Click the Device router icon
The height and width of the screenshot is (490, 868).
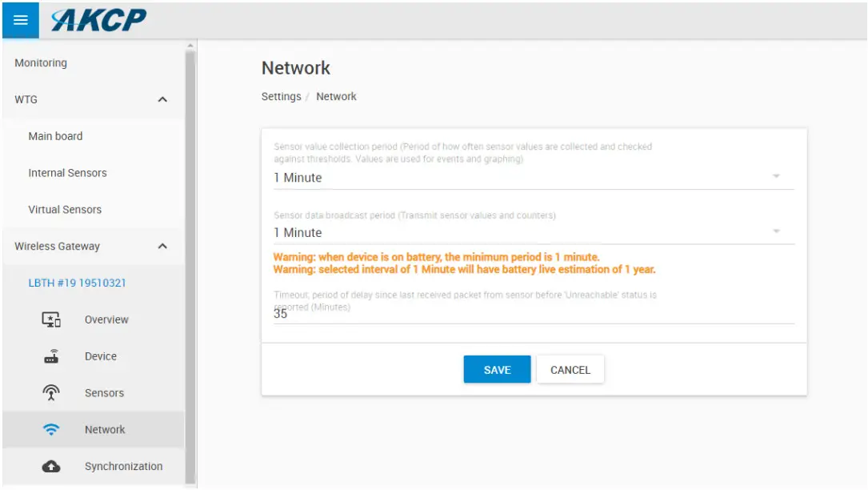(51, 356)
